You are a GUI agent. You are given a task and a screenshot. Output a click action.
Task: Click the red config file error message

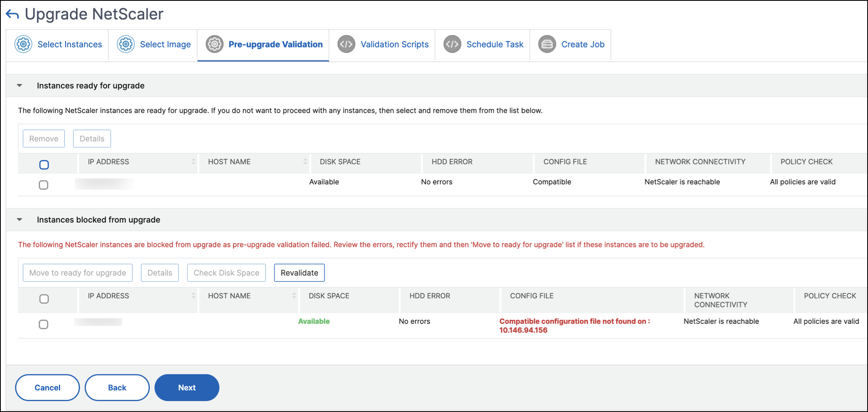click(574, 325)
